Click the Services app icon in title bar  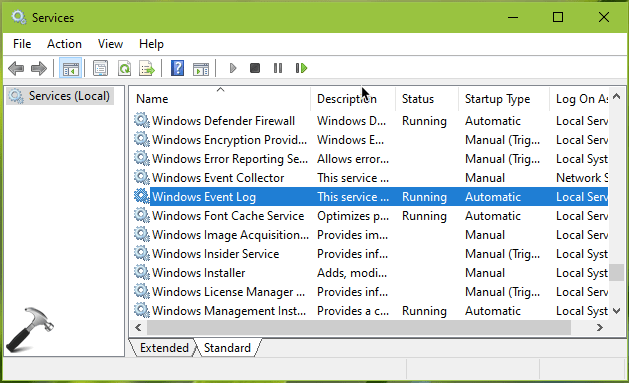coord(19,17)
